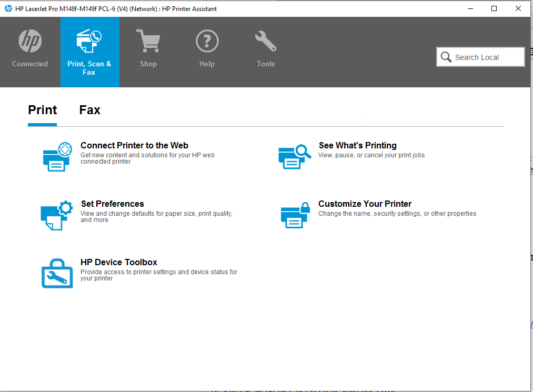Open Tools using the wrench icon
Screen dimensions: 533x392
click(265, 41)
